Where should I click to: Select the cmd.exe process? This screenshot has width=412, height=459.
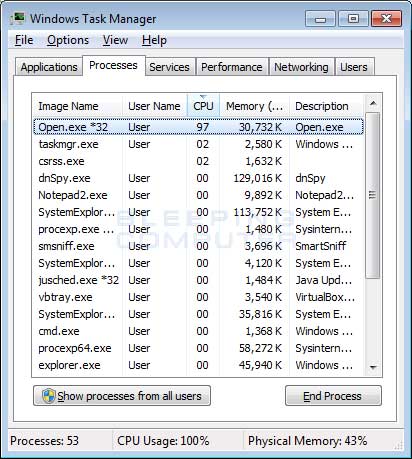(x=198, y=331)
